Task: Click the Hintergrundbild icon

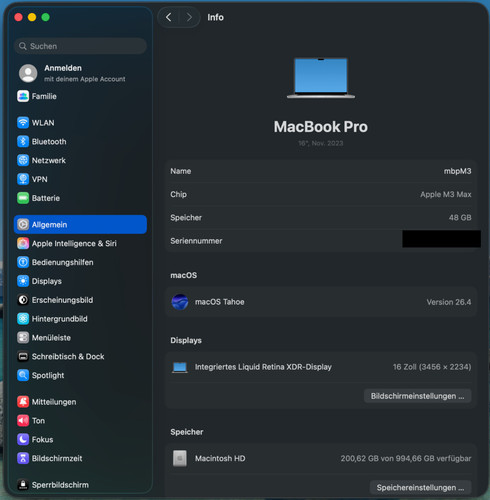Action: click(23, 319)
